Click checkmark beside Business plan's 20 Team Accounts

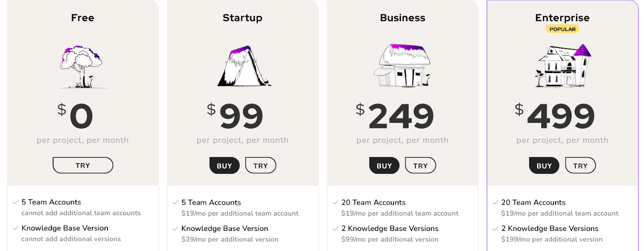(x=335, y=202)
